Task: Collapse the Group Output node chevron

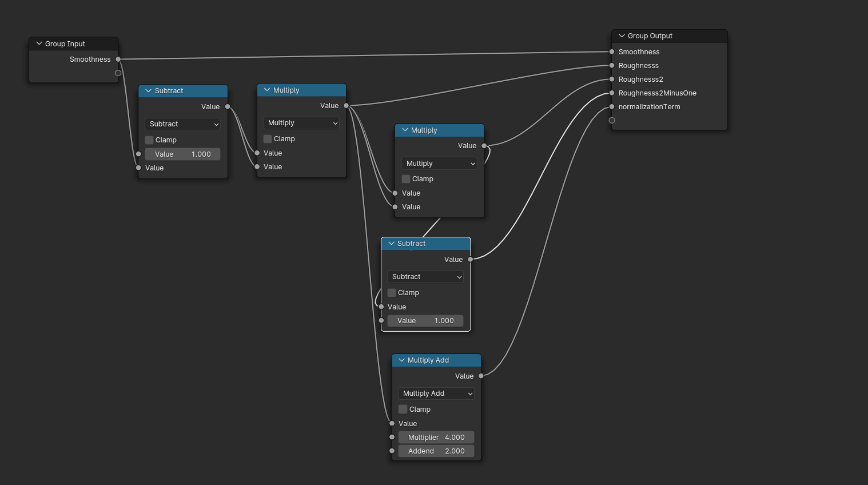Action: tap(622, 35)
